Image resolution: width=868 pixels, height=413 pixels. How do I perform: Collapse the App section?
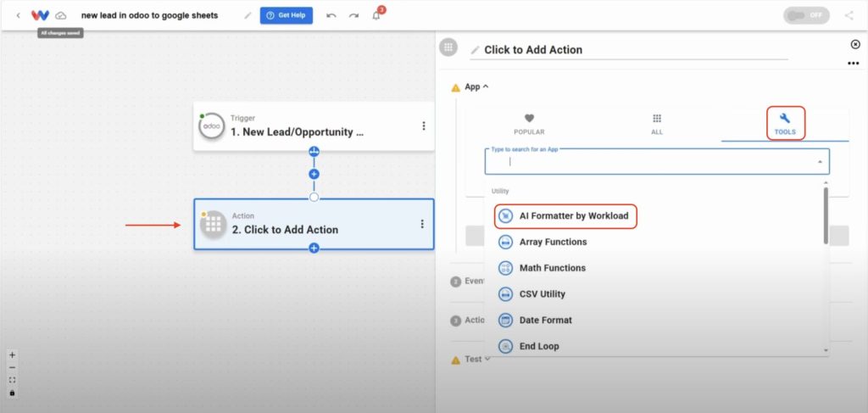click(x=478, y=87)
